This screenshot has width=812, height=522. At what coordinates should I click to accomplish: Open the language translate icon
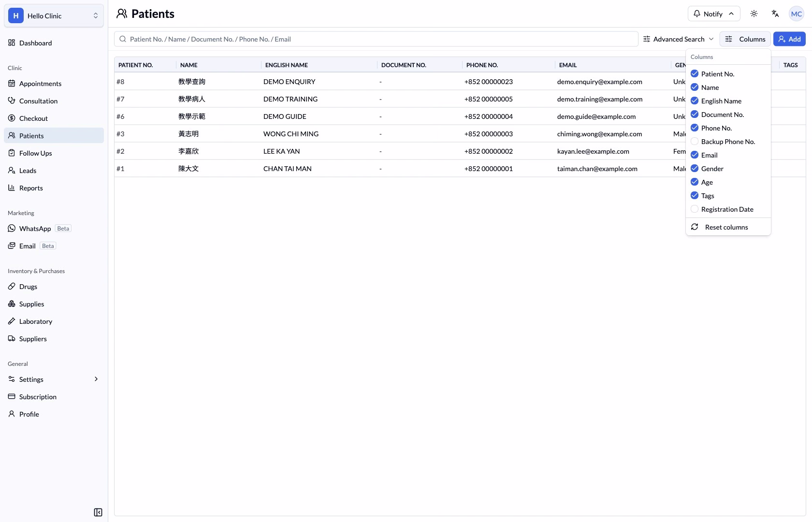pos(775,14)
